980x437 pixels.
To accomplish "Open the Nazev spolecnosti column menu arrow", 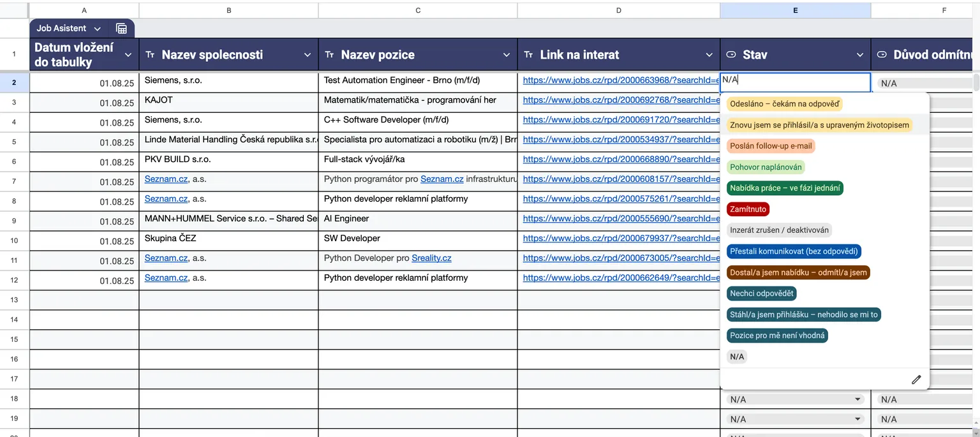I will point(308,55).
